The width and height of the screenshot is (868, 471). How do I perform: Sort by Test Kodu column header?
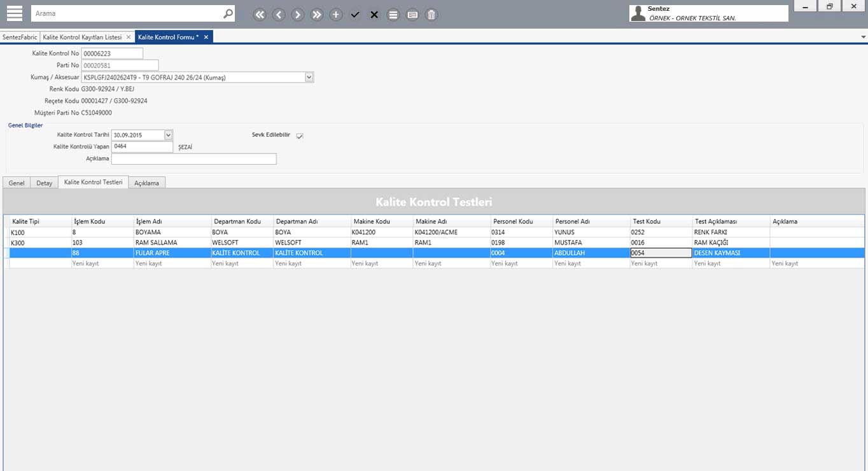[x=661, y=221]
